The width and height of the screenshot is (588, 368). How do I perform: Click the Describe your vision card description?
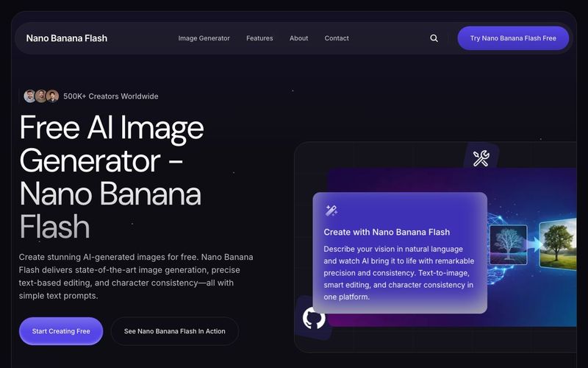pyautogui.click(x=399, y=273)
